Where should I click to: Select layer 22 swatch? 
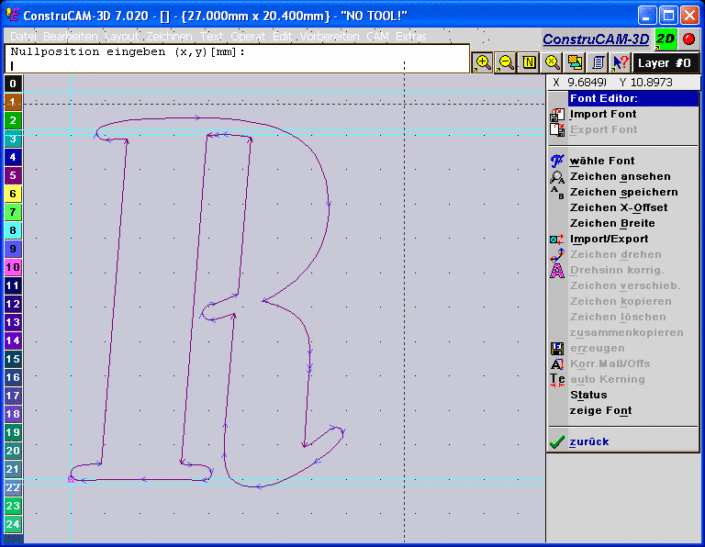click(13, 487)
